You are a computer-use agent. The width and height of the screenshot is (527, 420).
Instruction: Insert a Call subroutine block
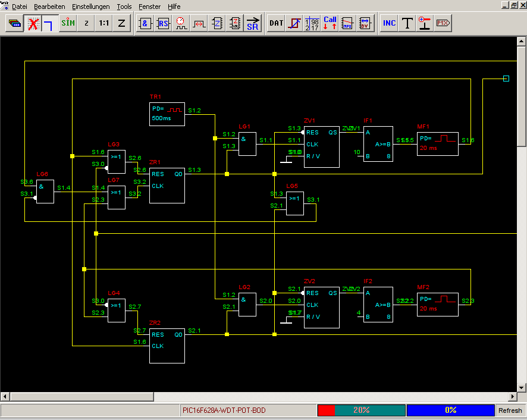pyautogui.click(x=330, y=23)
